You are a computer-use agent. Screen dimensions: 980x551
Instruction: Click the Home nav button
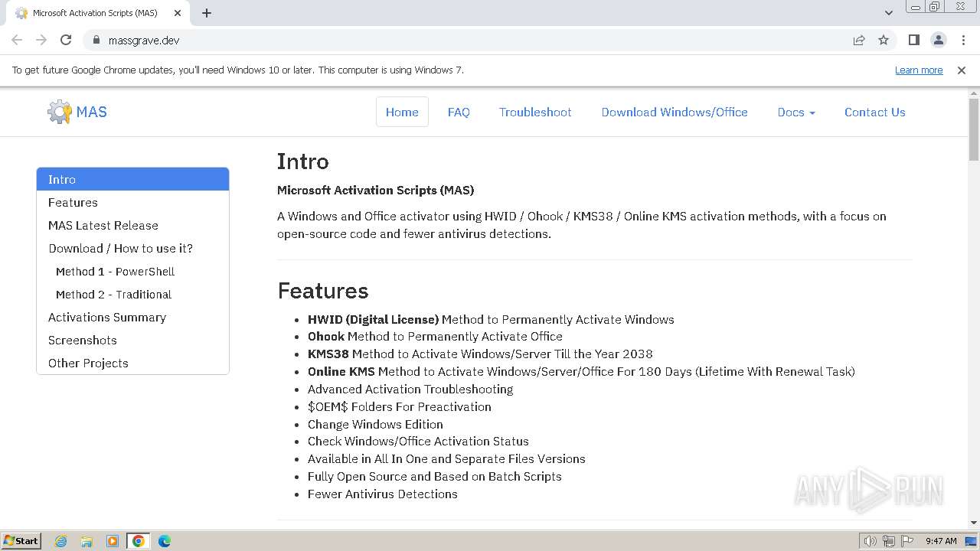pos(402,112)
